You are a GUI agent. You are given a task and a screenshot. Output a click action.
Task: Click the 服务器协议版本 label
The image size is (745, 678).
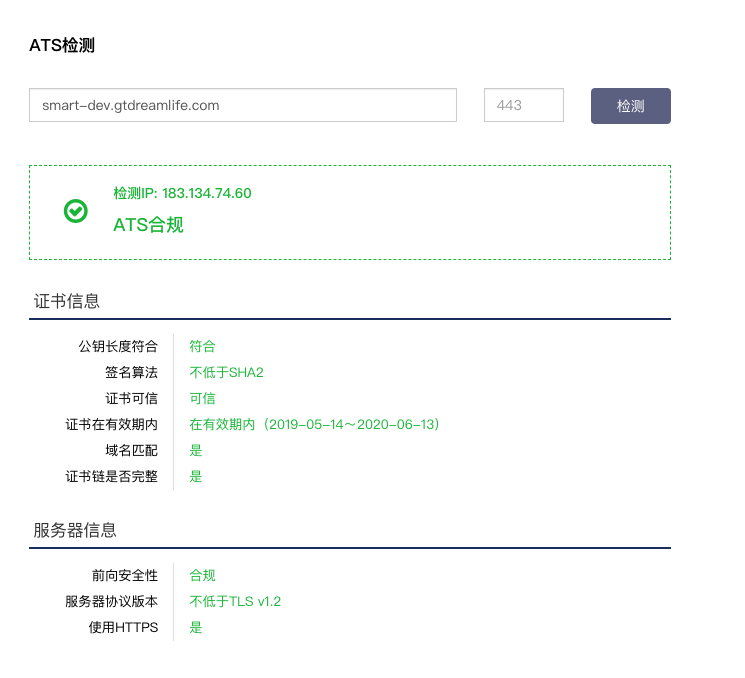[111, 601]
